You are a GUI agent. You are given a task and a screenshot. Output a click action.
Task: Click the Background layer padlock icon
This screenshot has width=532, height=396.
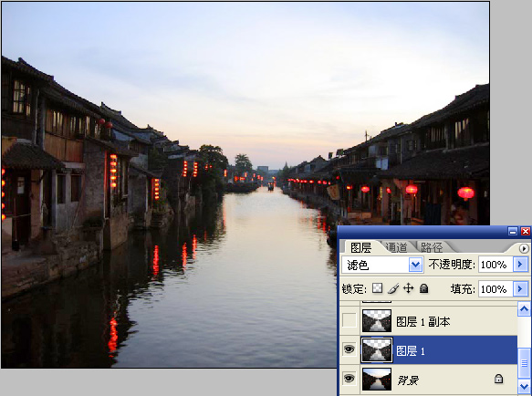498,379
